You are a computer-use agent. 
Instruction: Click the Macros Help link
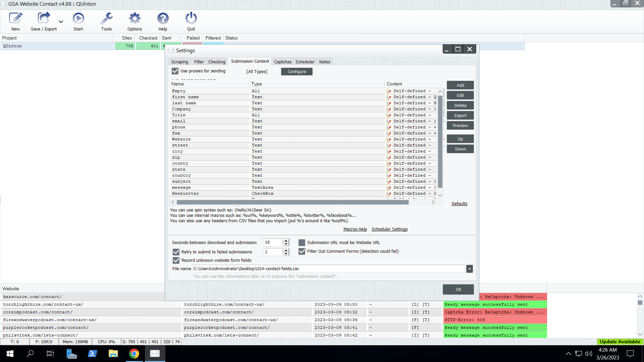tap(355, 229)
